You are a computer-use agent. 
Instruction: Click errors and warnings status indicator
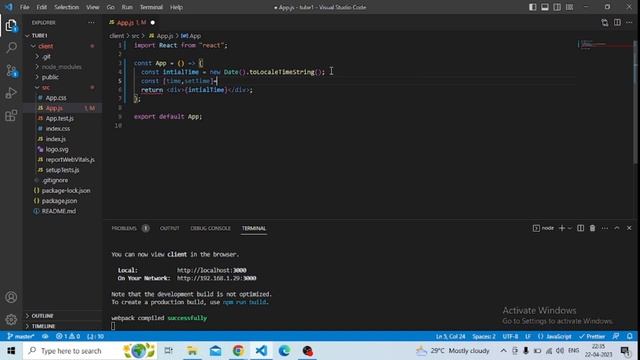coord(68,336)
